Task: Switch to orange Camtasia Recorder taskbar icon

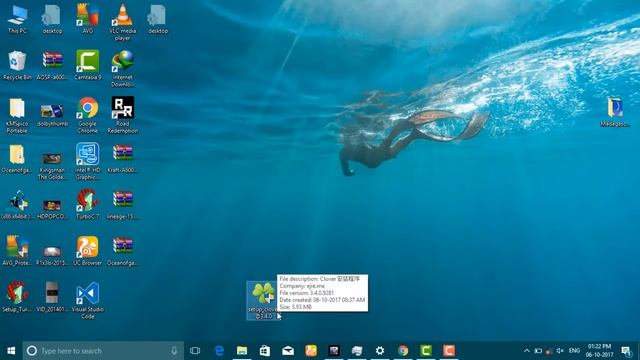Action: pyautogui.click(x=449, y=351)
